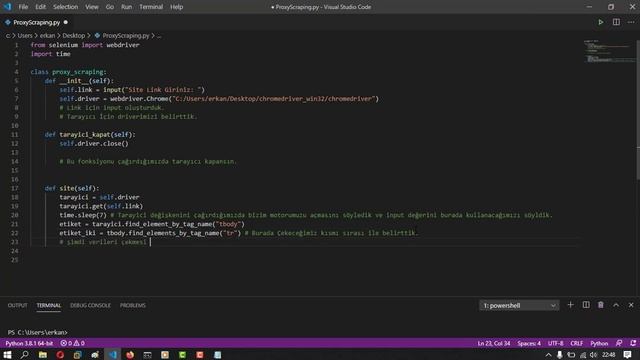Switch to the TERMINAL panel tab

click(49, 305)
